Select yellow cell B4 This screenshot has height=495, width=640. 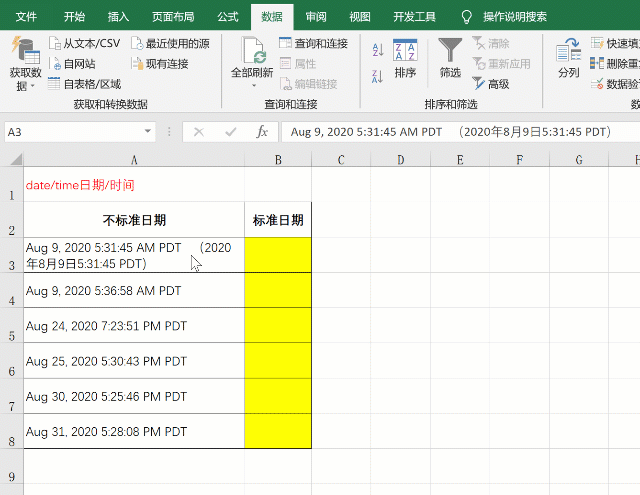278,290
